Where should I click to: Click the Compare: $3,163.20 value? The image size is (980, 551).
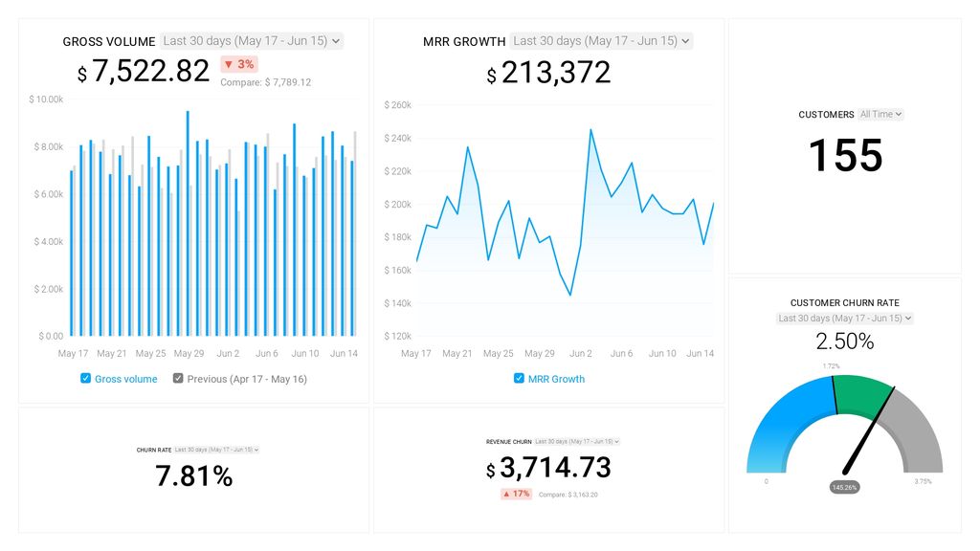tap(570, 494)
